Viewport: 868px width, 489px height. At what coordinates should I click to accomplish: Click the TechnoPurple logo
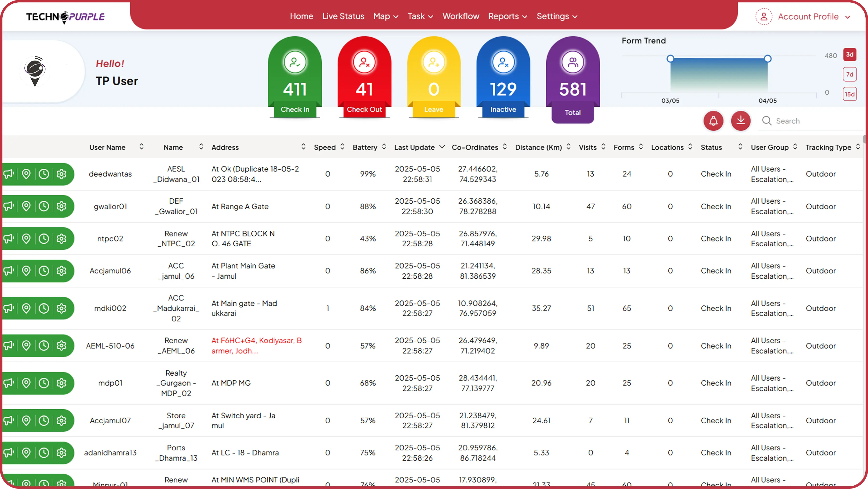pyautogui.click(x=66, y=17)
